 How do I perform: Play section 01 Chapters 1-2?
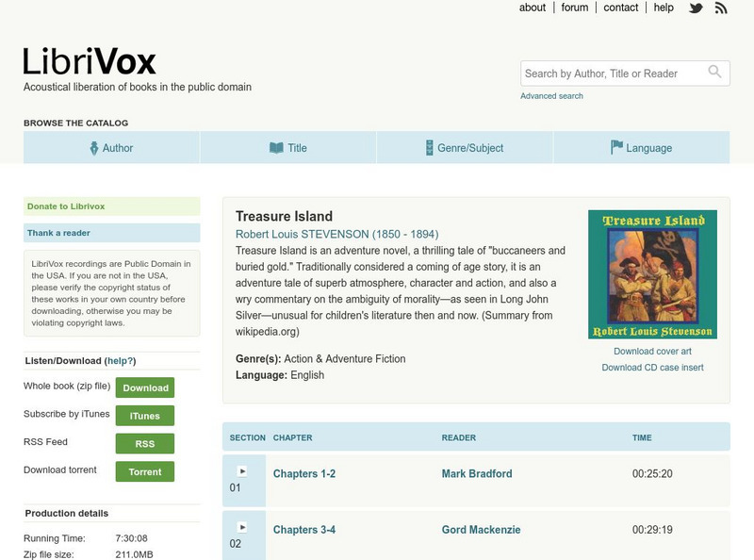coord(242,470)
